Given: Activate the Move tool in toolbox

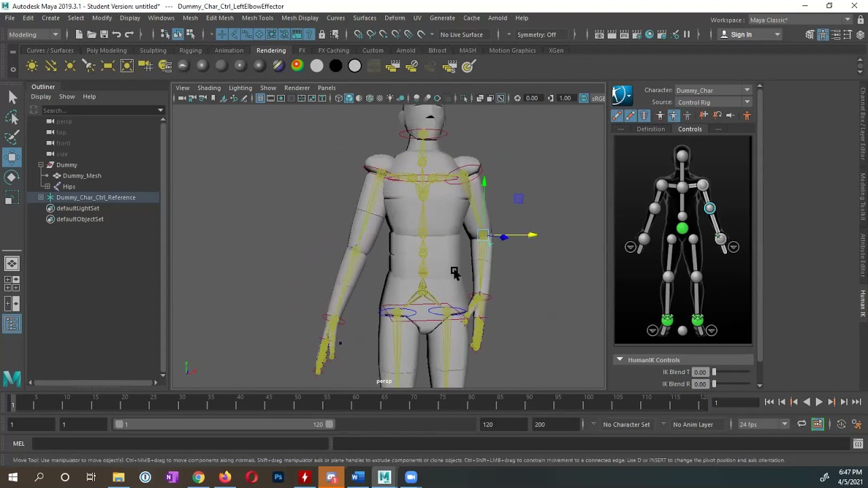Looking at the screenshot, I should [x=12, y=157].
